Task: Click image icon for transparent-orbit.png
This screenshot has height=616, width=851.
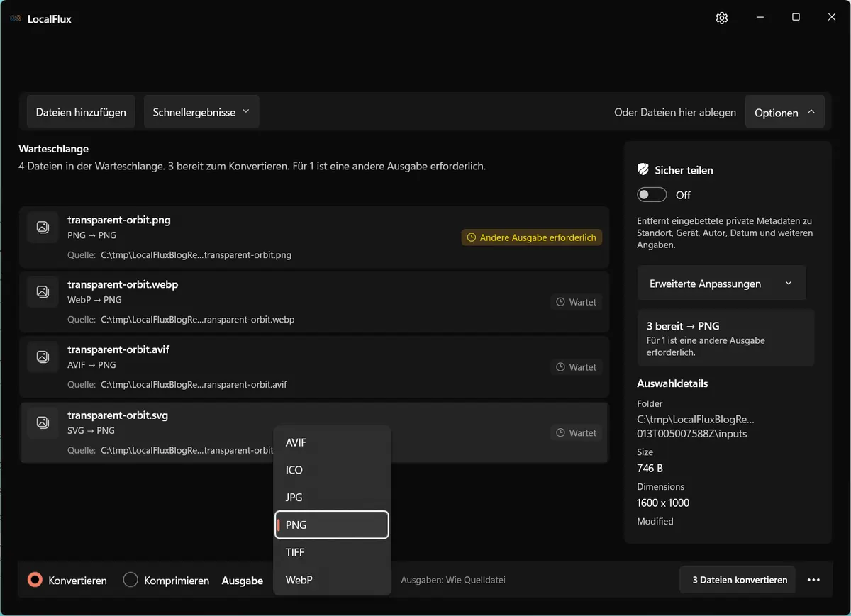Action: tap(43, 227)
